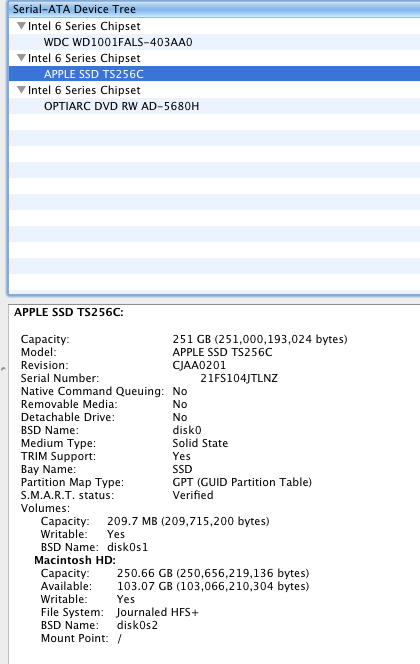Screen dimensions: 420x664
Task: Click the TRIM Support label
Action: point(58,456)
